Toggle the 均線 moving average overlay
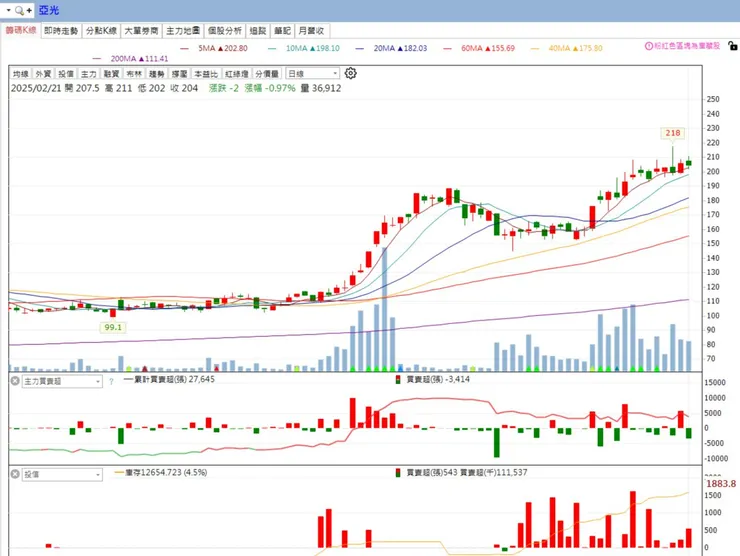 tap(21, 74)
